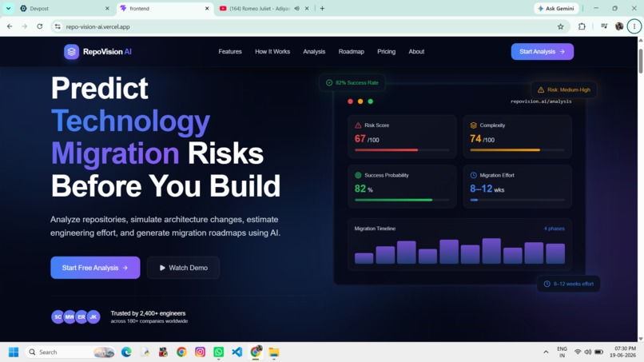The width and height of the screenshot is (644, 362).
Task: Open the Pricing nav link
Action: (387, 52)
